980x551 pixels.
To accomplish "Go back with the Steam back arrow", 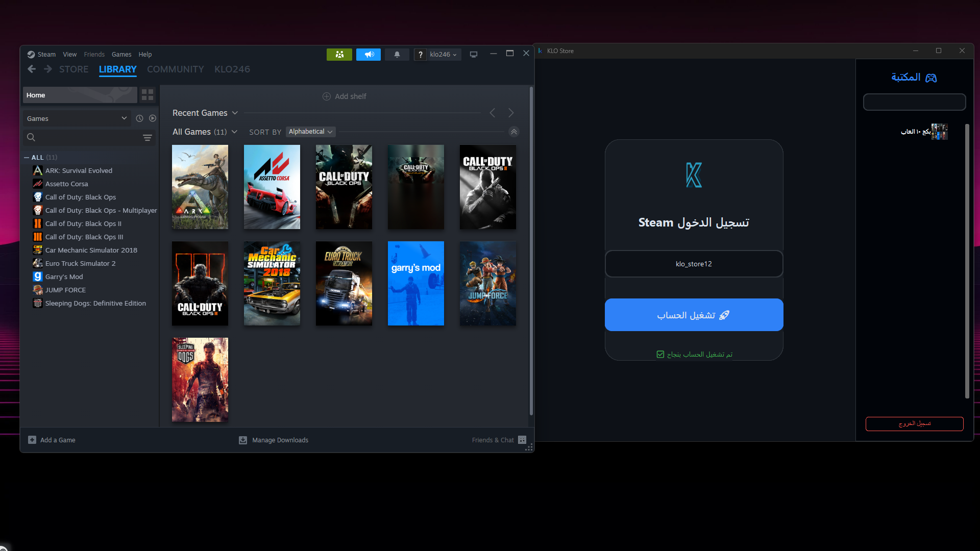I will click(32, 69).
